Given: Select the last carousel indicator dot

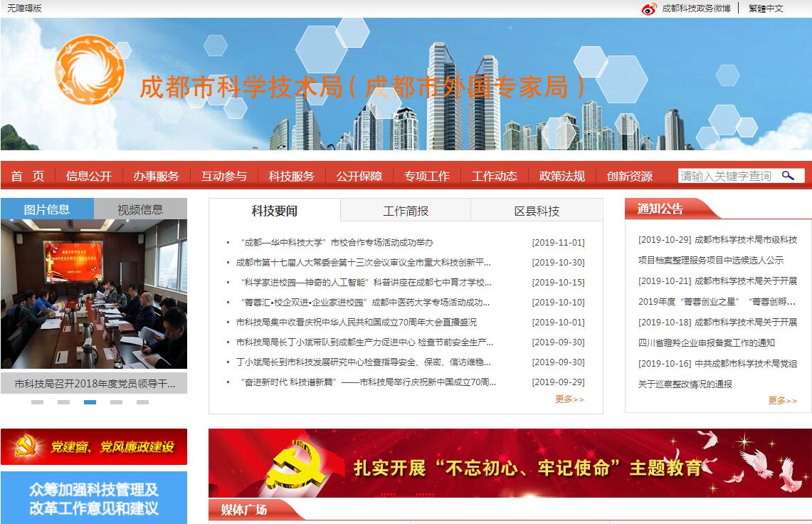Looking at the screenshot, I should [x=142, y=402].
